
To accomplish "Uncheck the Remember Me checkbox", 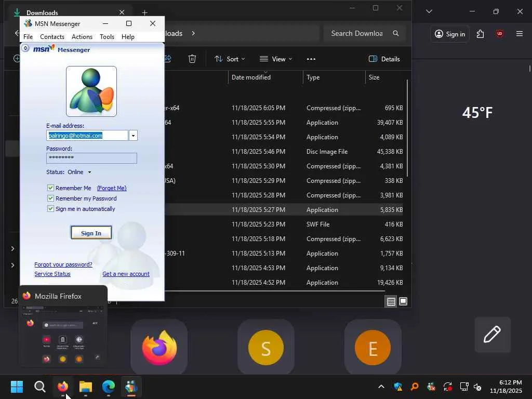I will click(50, 188).
